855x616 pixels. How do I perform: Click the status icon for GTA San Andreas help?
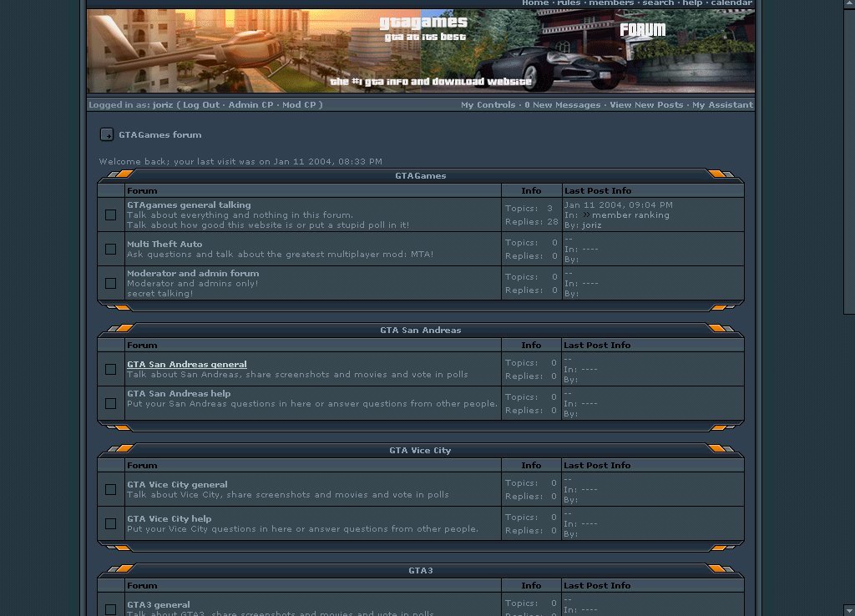111,403
